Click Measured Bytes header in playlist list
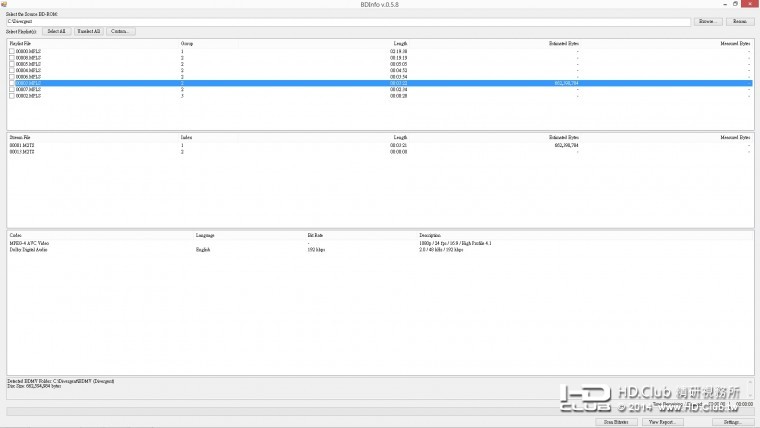The height and width of the screenshot is (428, 760). tap(735, 44)
